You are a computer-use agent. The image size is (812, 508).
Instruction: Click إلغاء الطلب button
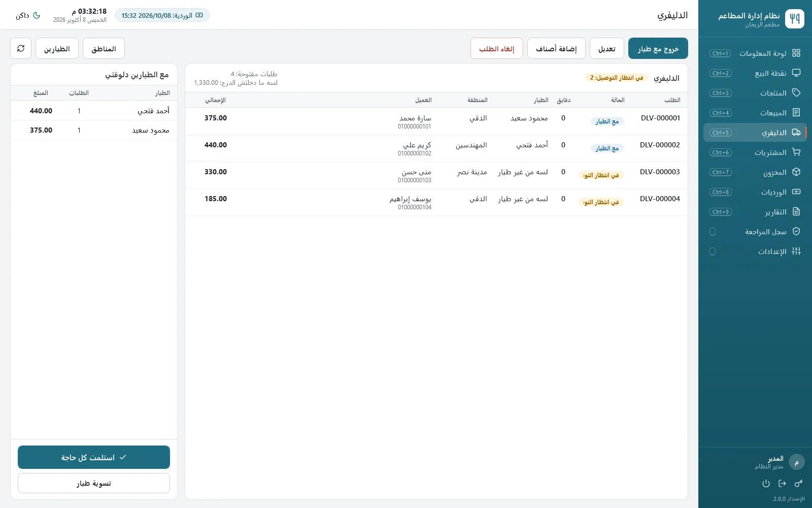(x=497, y=48)
